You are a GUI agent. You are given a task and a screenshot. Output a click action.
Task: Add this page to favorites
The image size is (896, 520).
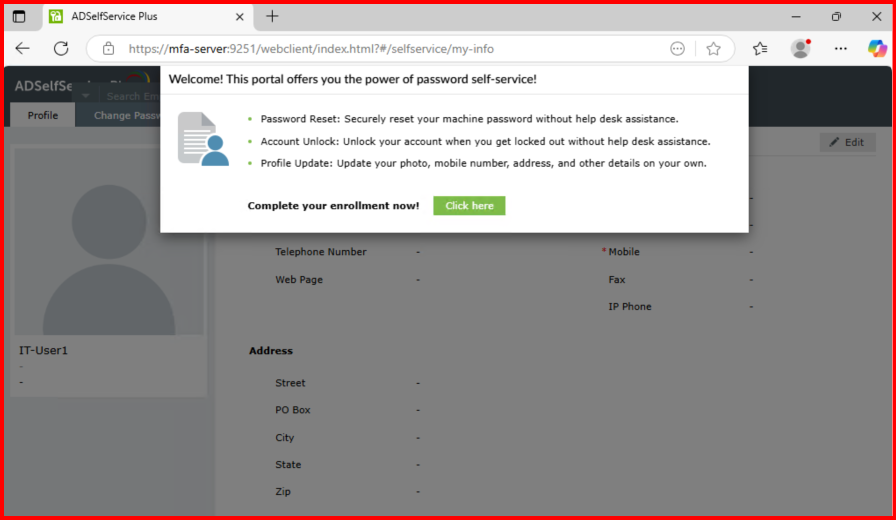713,48
